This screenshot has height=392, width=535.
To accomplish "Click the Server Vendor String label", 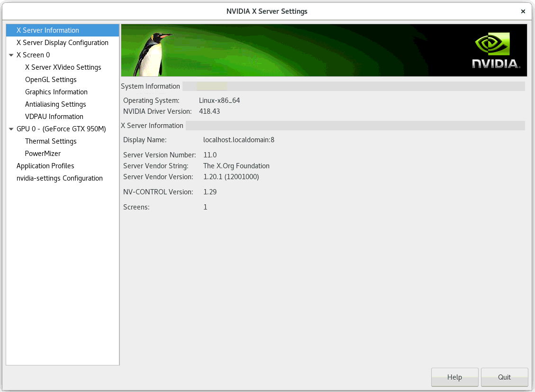I will point(155,166).
